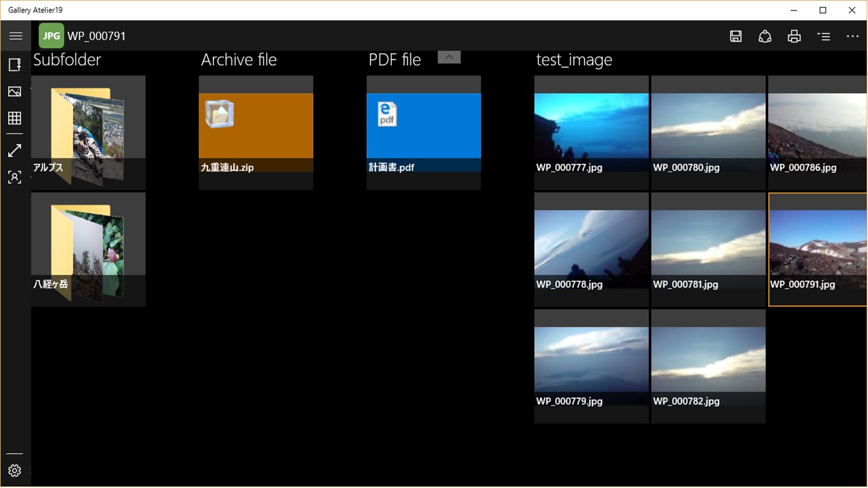The height and width of the screenshot is (488, 868).
Task: Open the hamburger navigation menu
Action: (16, 36)
